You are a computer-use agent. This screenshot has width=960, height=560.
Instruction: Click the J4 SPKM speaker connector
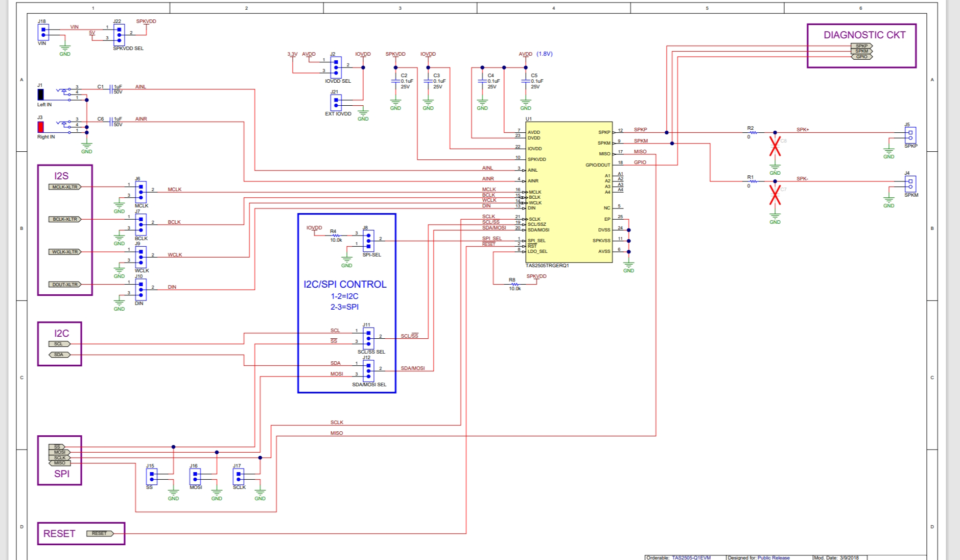[910, 184]
